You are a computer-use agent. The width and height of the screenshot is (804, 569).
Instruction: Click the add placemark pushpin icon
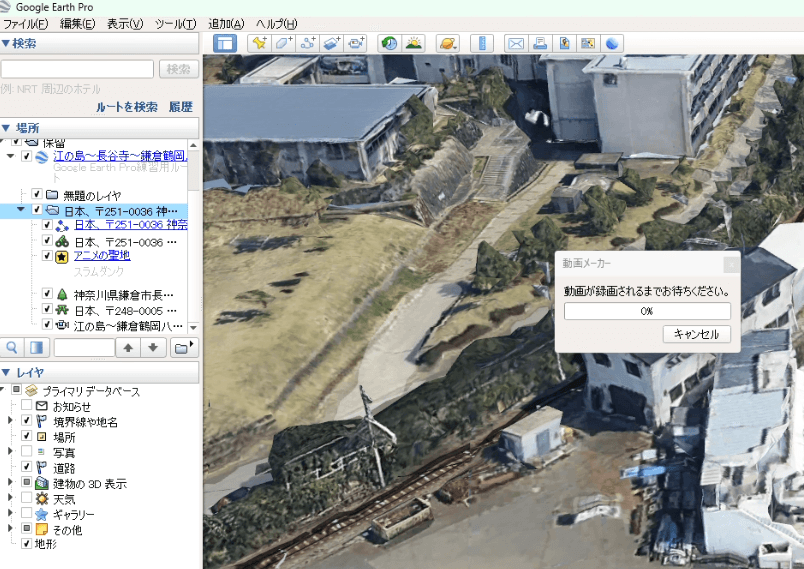coord(259,43)
